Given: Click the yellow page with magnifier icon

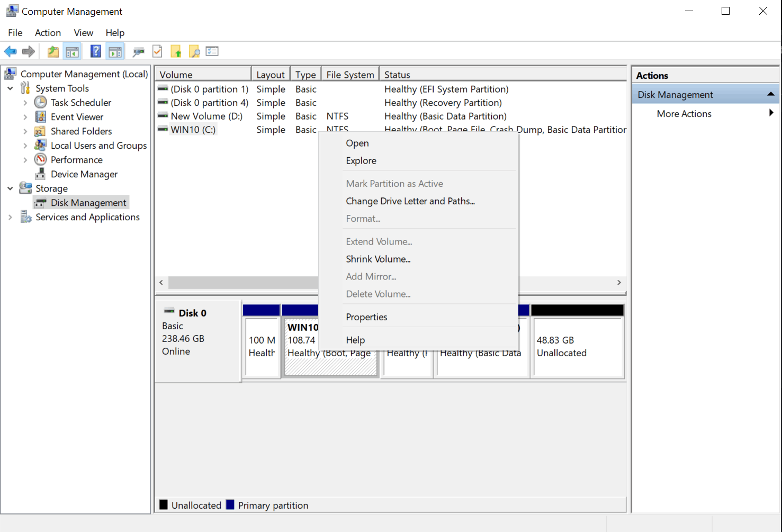Looking at the screenshot, I should point(194,51).
